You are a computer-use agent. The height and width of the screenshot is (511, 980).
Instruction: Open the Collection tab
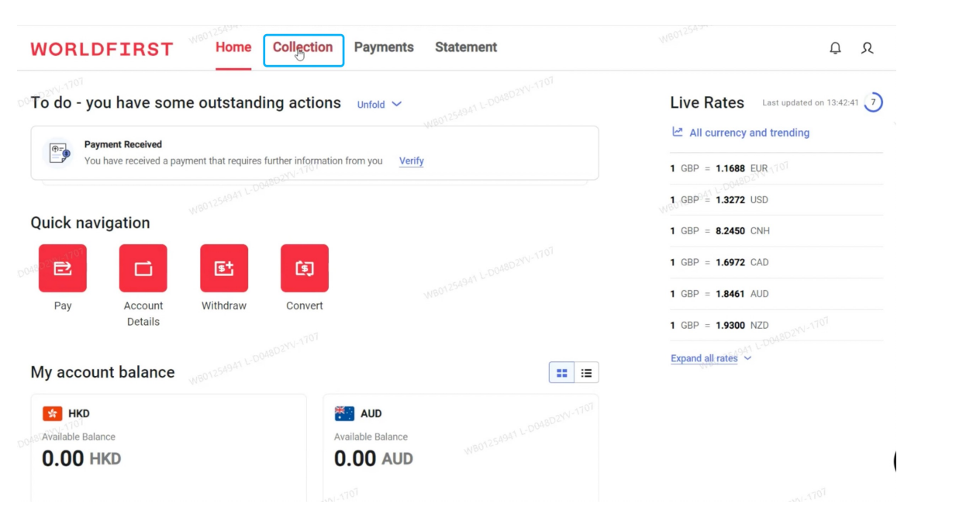click(x=303, y=47)
